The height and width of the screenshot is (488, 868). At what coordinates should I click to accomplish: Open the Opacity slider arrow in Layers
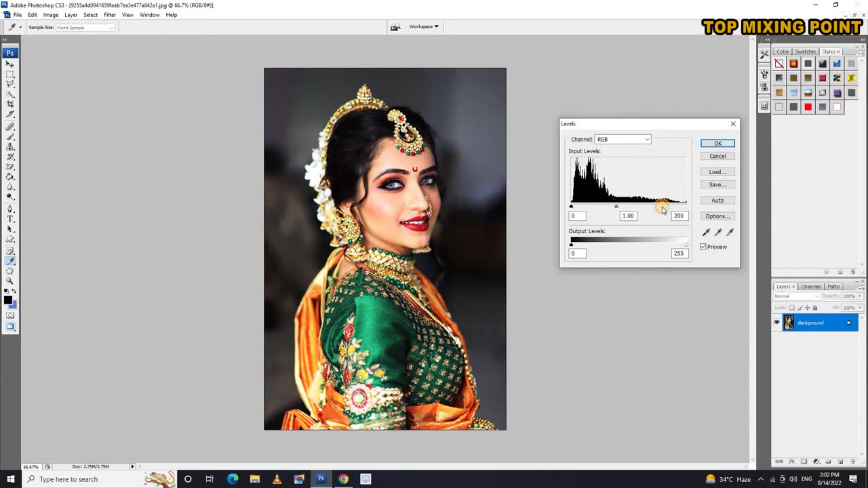[860, 296]
